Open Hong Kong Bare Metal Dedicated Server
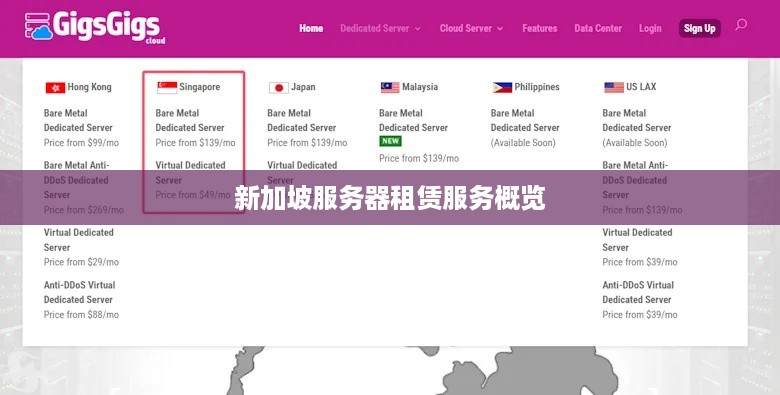This screenshot has height=395, width=780. [78, 120]
